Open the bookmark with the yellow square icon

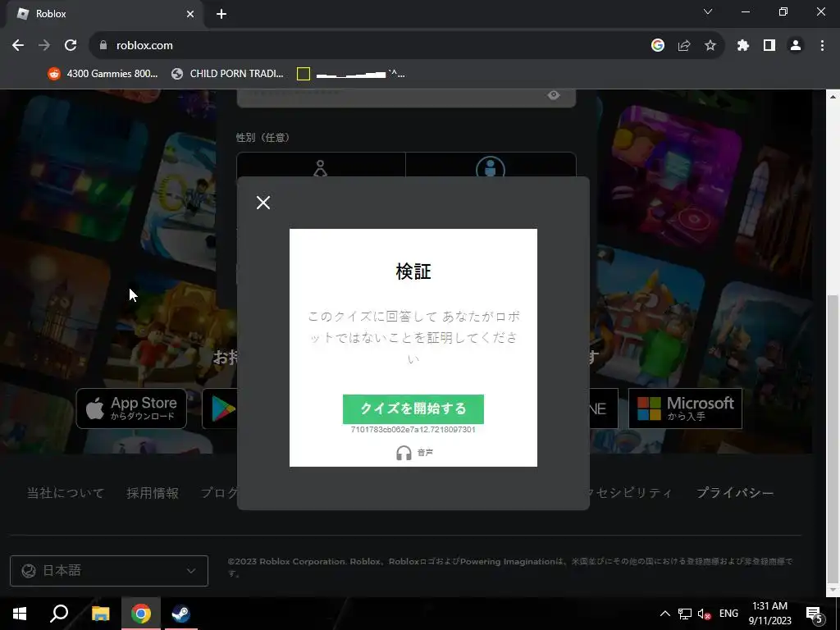(351, 74)
